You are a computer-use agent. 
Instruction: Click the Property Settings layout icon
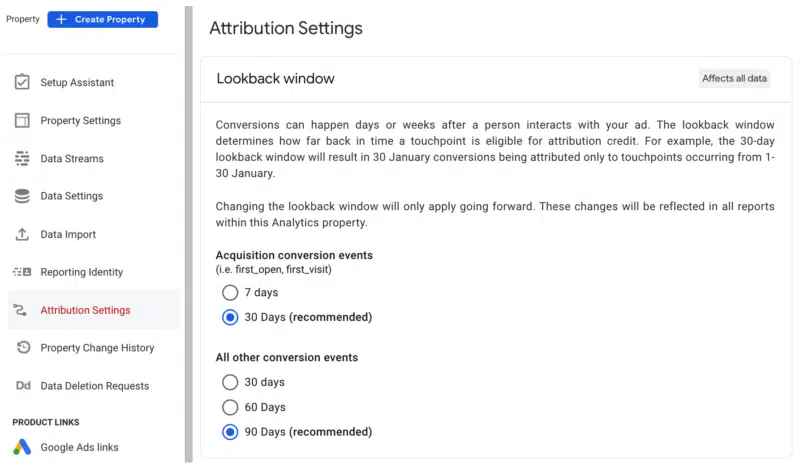(x=22, y=120)
